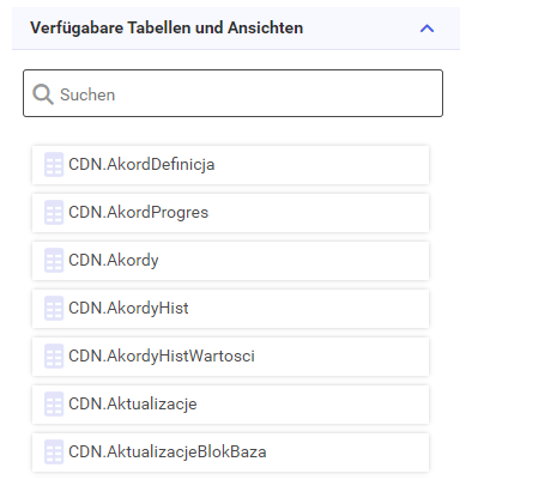
Task: Pick the CDN.AkordyHist table name
Action: (x=128, y=308)
